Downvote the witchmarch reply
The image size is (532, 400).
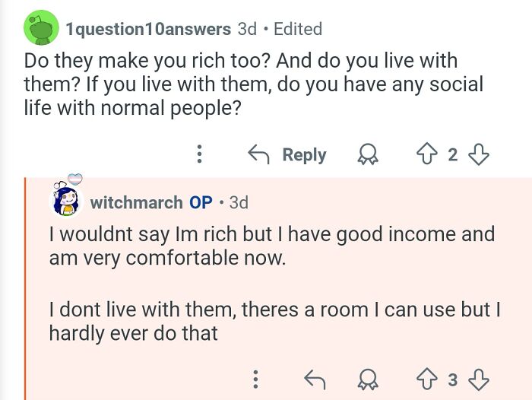coord(479,379)
